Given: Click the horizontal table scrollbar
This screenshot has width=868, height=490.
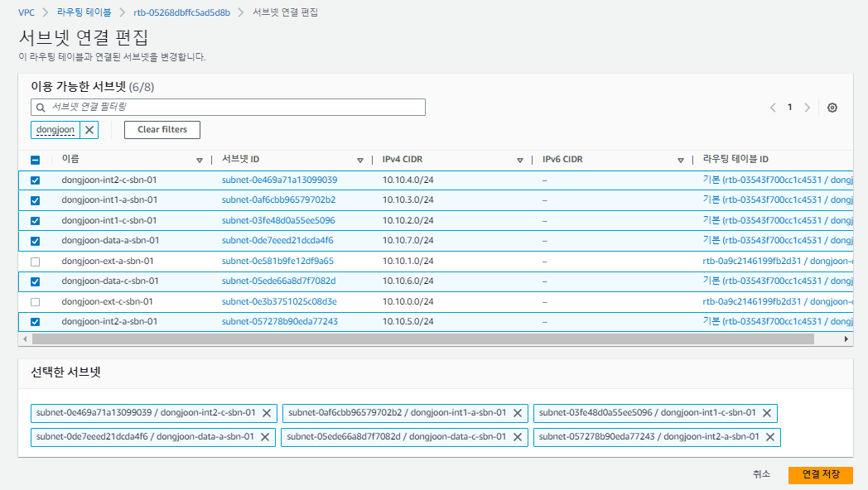Looking at the screenshot, I should pos(423,339).
